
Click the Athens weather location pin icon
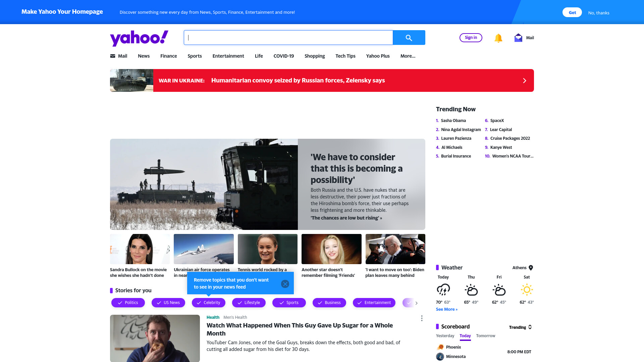[531, 268]
